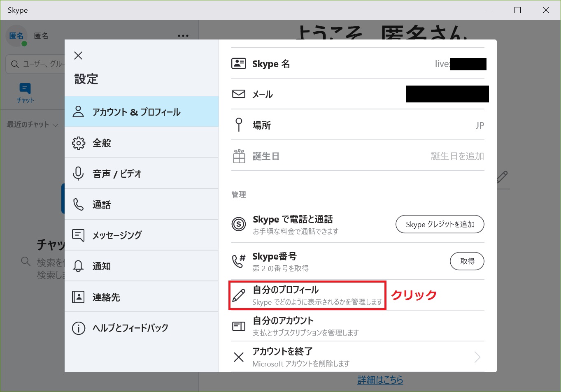
Task: Select アカウント & プロフィール settings category
Action: point(142,112)
